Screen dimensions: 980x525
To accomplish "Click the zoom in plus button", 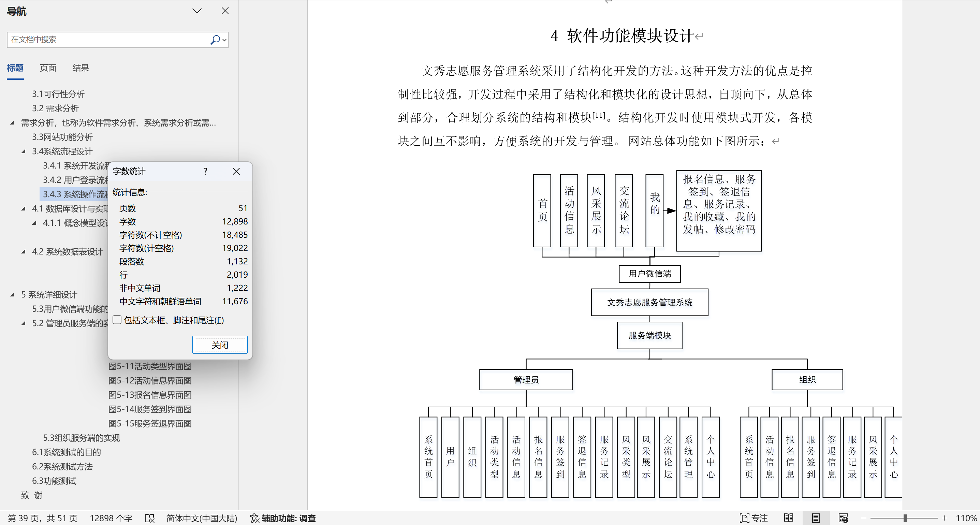I will pos(944,518).
